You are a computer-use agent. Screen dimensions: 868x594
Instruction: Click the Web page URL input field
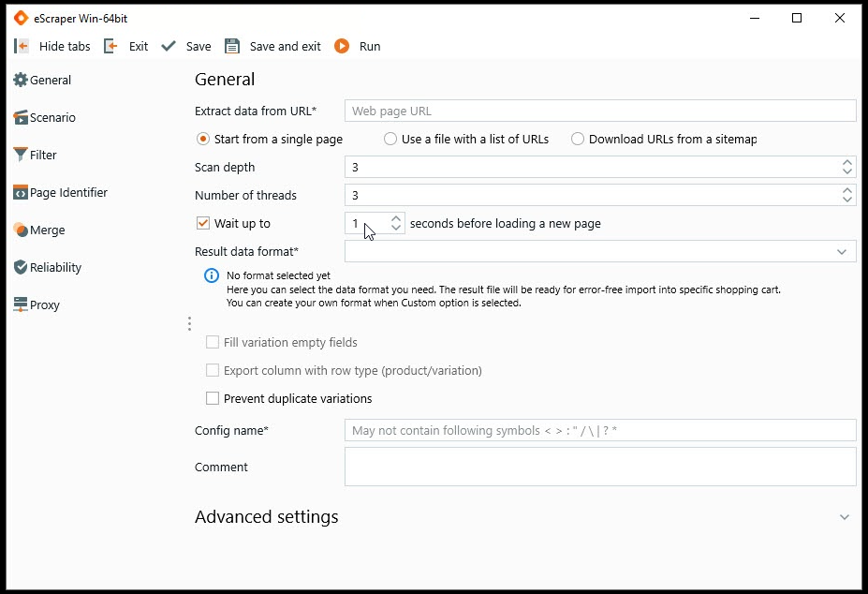click(600, 111)
